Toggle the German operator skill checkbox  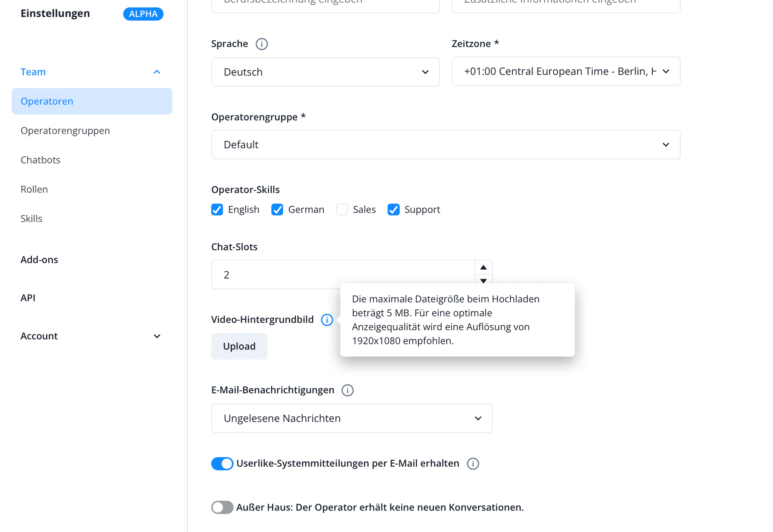[277, 209]
